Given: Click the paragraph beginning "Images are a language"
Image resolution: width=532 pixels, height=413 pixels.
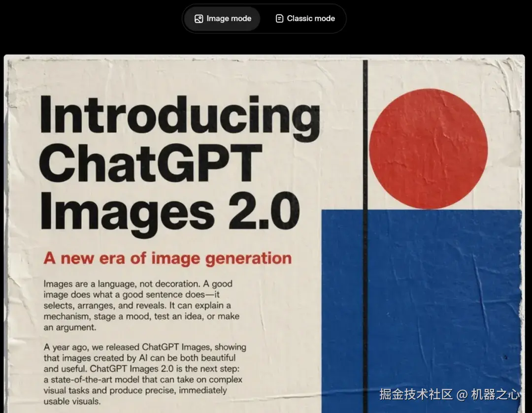Looking at the screenshot, I should 141,306.
